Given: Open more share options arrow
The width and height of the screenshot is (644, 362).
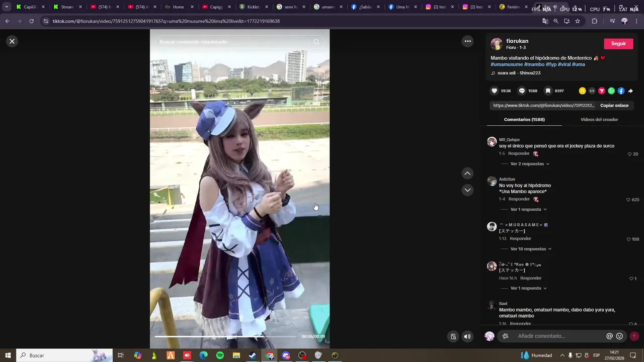Looking at the screenshot, I should pos(630,91).
